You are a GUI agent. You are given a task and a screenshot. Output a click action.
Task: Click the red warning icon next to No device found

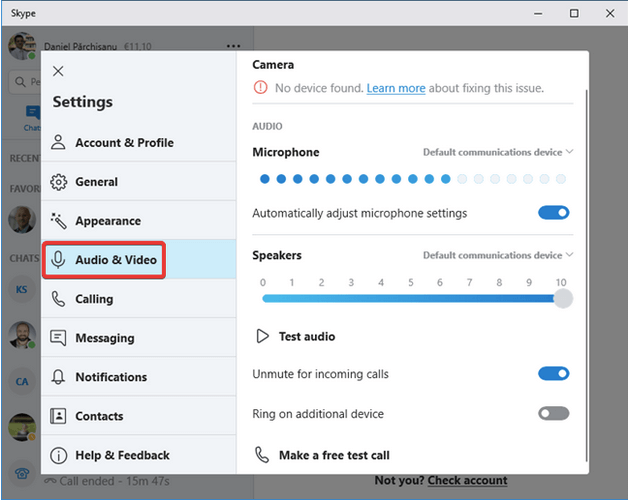(x=260, y=87)
